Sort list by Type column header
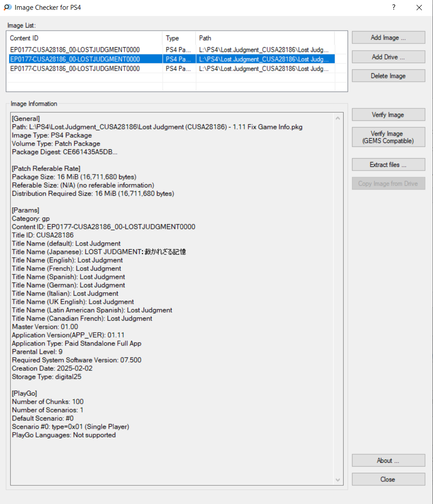 [x=179, y=38]
